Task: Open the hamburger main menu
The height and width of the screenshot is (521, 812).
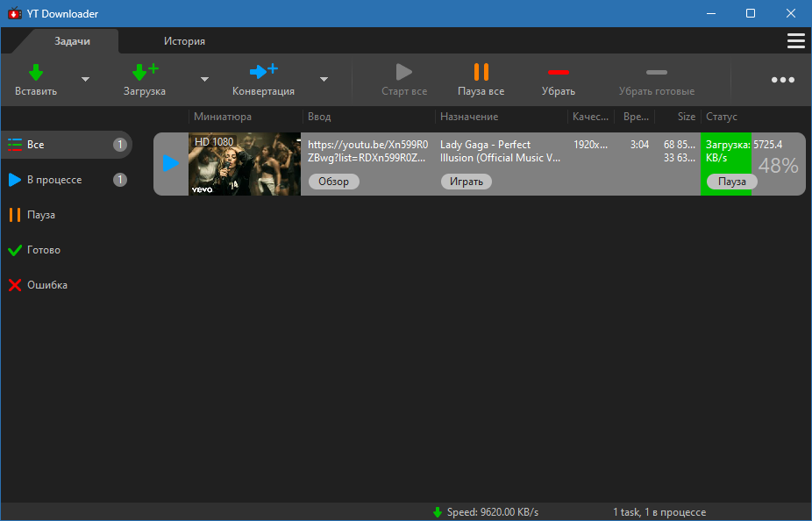Action: [796, 41]
